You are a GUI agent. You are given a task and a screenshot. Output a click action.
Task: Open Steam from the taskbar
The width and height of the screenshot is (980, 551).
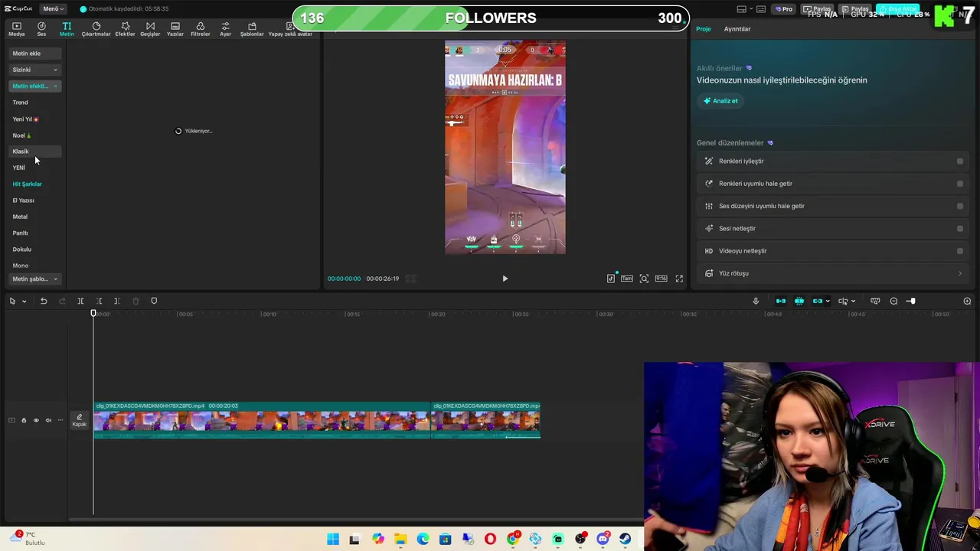click(x=626, y=540)
